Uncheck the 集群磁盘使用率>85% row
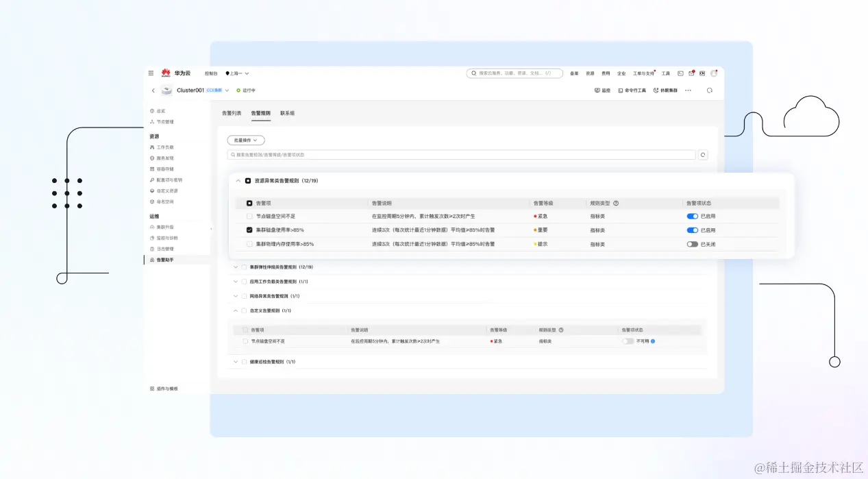 pos(249,230)
